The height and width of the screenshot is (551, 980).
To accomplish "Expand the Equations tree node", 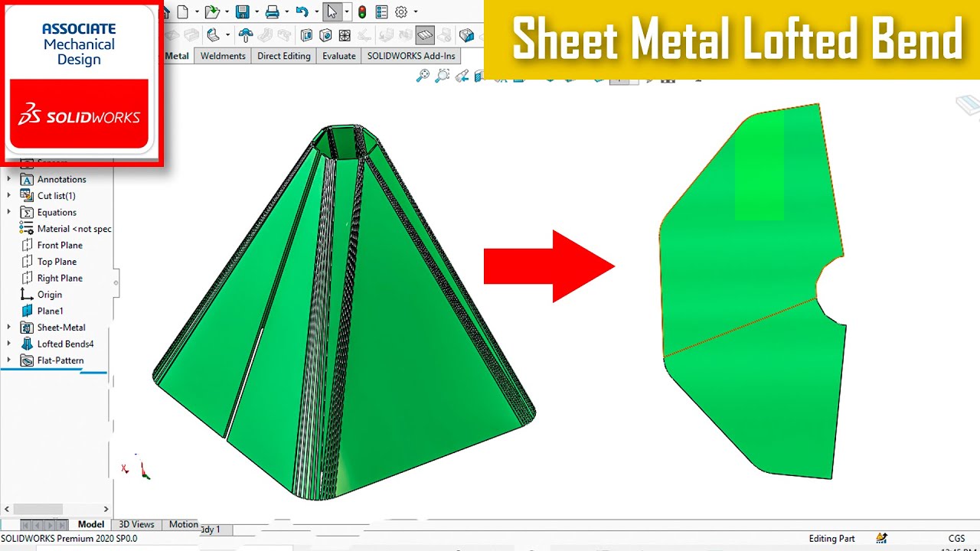I will coord(9,212).
